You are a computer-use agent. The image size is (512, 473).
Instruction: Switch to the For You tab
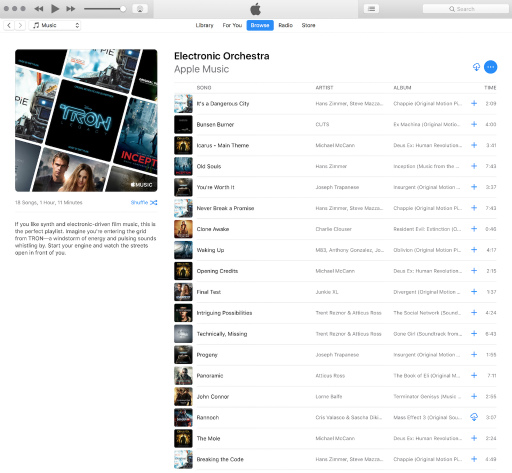click(232, 25)
